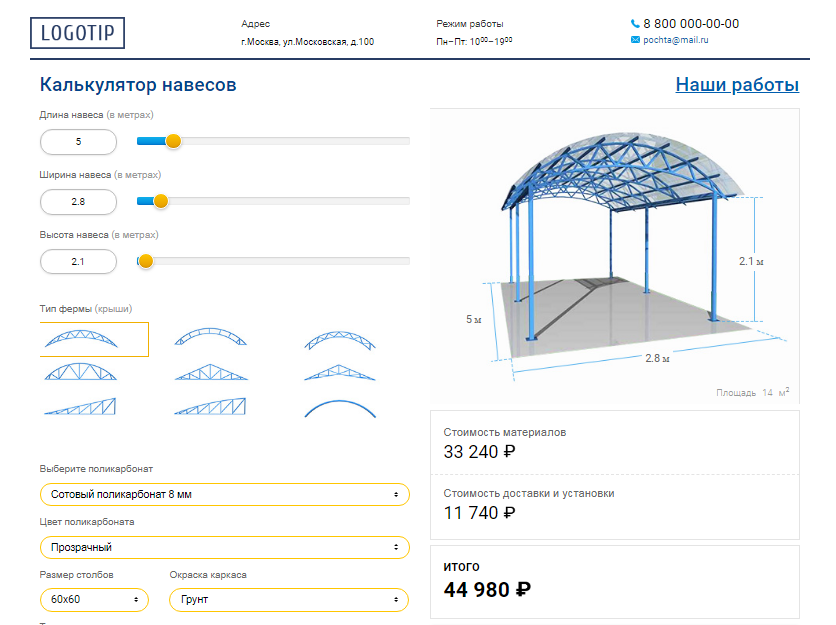The width and height of the screenshot is (836, 625).
Task: Choose the plain arc roof without truss
Action: [x=340, y=408]
